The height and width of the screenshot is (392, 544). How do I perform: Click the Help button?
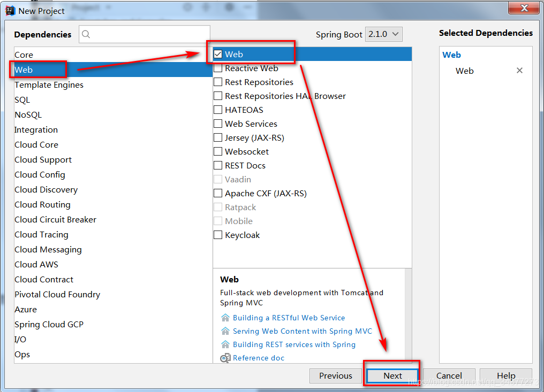pos(506,375)
